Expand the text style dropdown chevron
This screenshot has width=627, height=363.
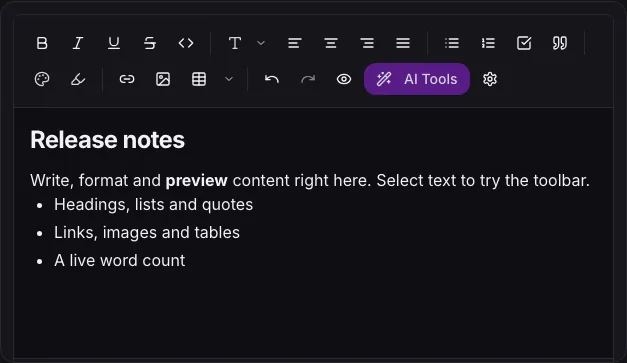click(261, 43)
